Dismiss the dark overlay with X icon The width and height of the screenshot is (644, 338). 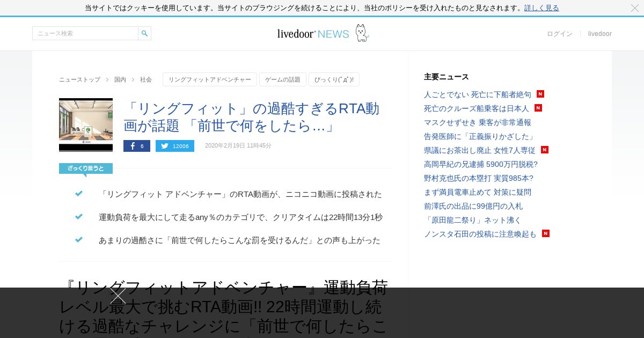[x=118, y=296]
